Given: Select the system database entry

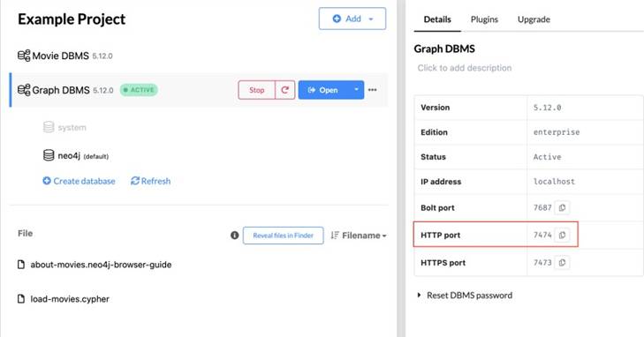Looking at the screenshot, I should [64, 127].
